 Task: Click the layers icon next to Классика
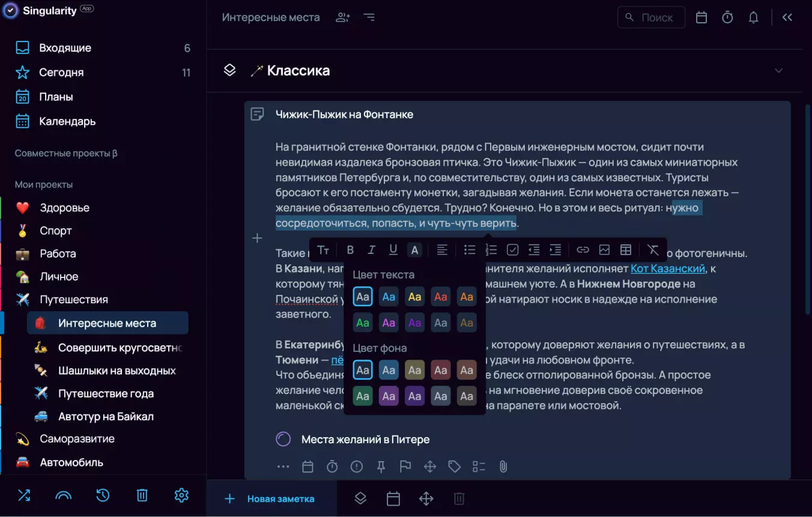[x=229, y=70]
